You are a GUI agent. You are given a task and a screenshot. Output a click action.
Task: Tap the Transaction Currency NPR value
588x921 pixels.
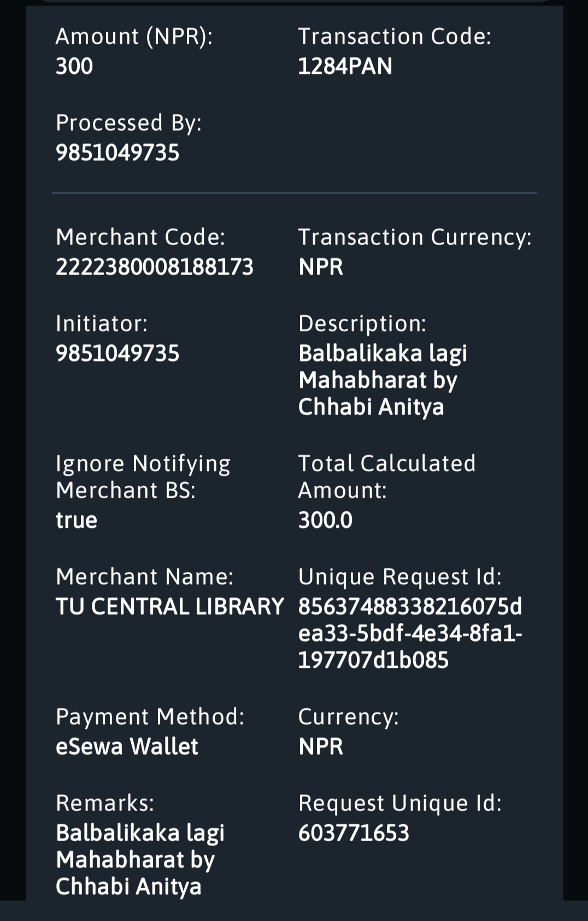click(x=321, y=267)
